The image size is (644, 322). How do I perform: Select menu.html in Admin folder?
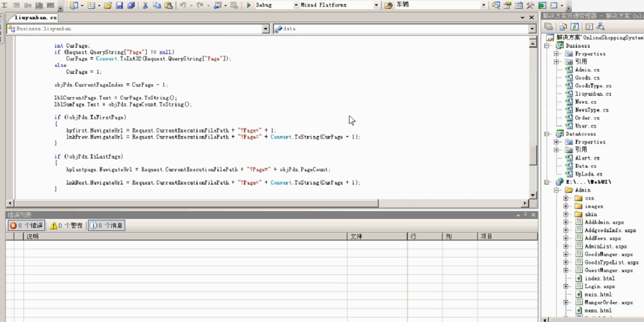[x=598, y=311]
